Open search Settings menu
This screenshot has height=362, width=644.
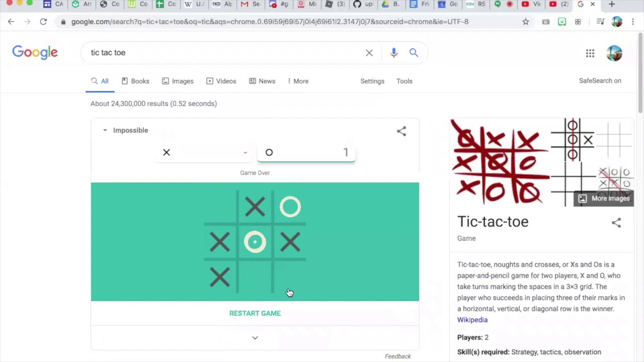pyautogui.click(x=372, y=81)
